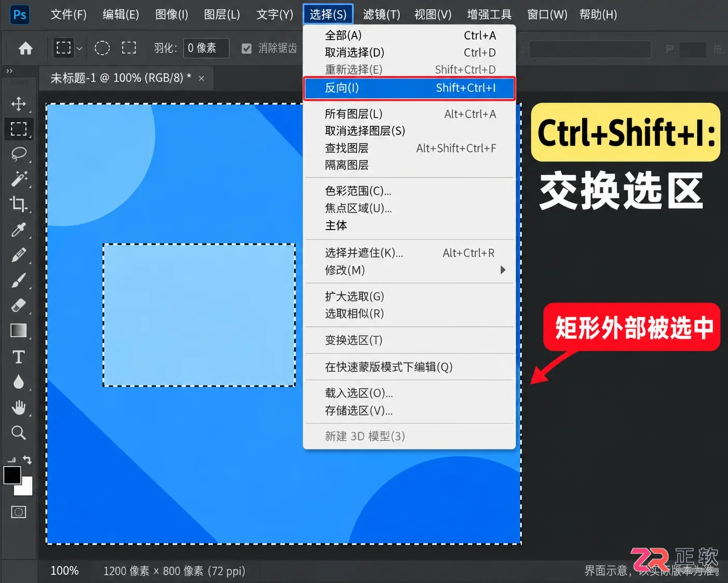Select the Blur droplet tool
Screen dimensions: 728x583
click(x=19, y=382)
